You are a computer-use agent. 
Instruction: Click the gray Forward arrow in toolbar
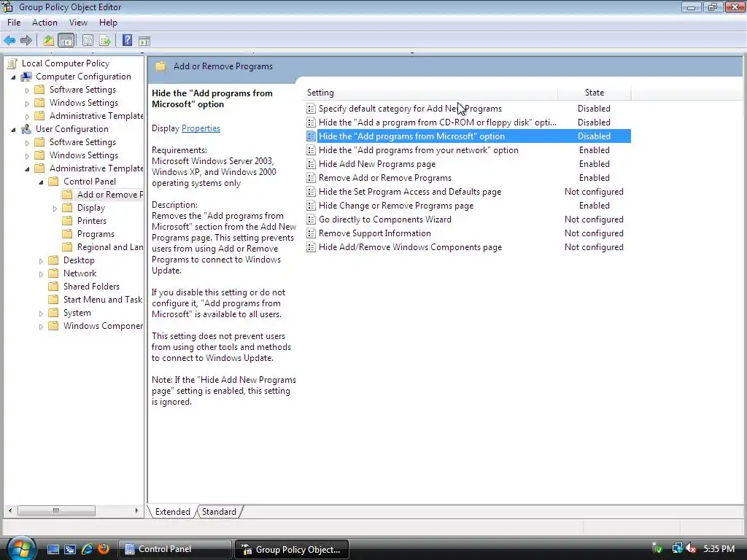point(26,41)
